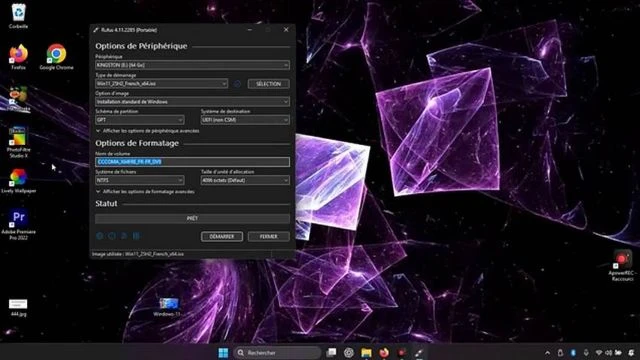Viewport: 640px width, 360px height.
Task: Expand advanced périphérique options
Action: click(x=148, y=131)
